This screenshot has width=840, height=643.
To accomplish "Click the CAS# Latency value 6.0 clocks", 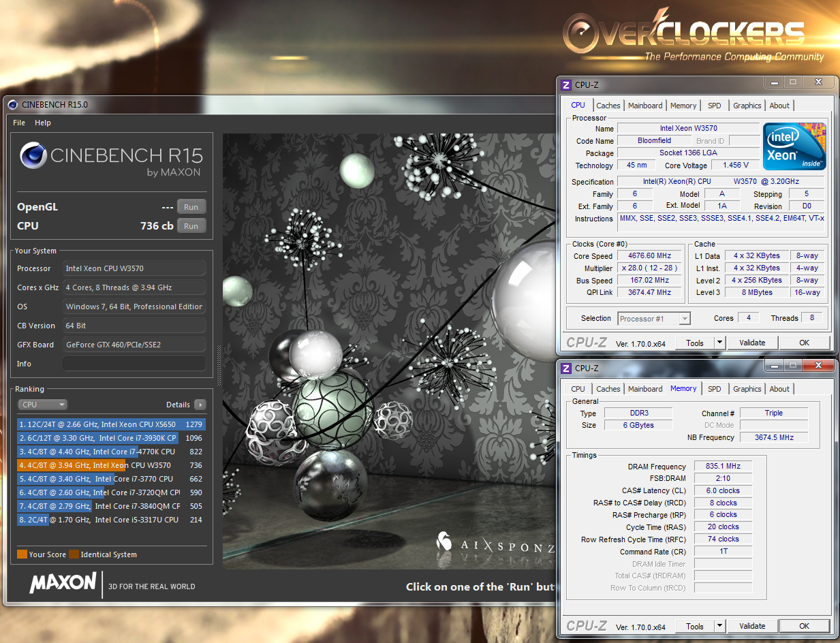I will (724, 490).
